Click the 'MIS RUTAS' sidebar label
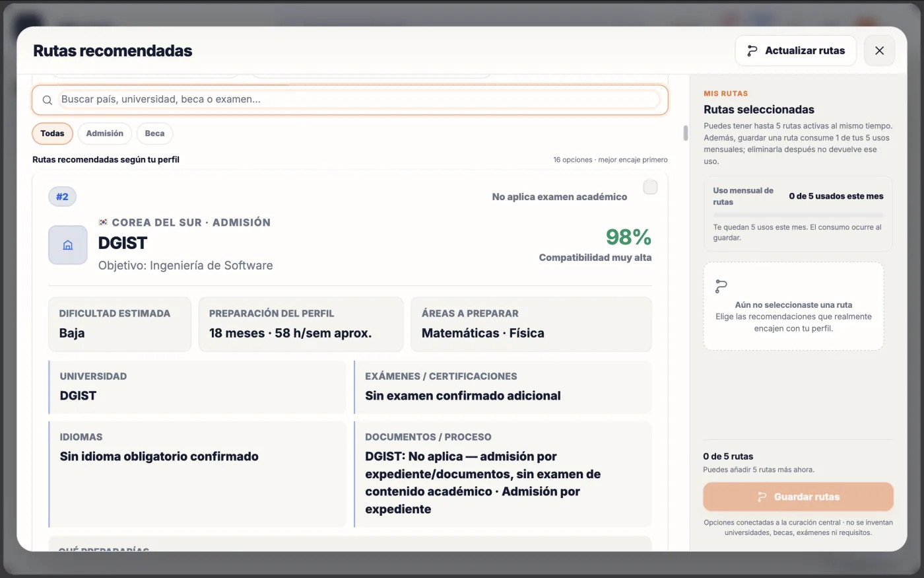Image resolution: width=924 pixels, height=578 pixels. 726,94
